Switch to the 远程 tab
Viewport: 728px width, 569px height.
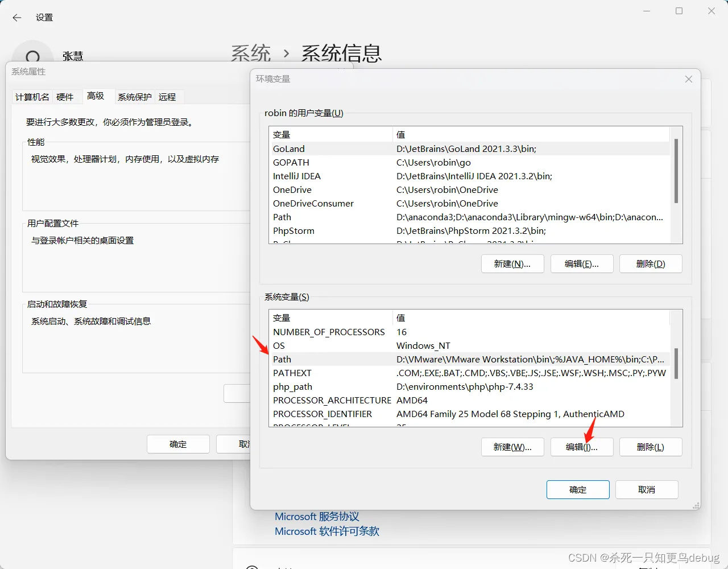coord(167,97)
